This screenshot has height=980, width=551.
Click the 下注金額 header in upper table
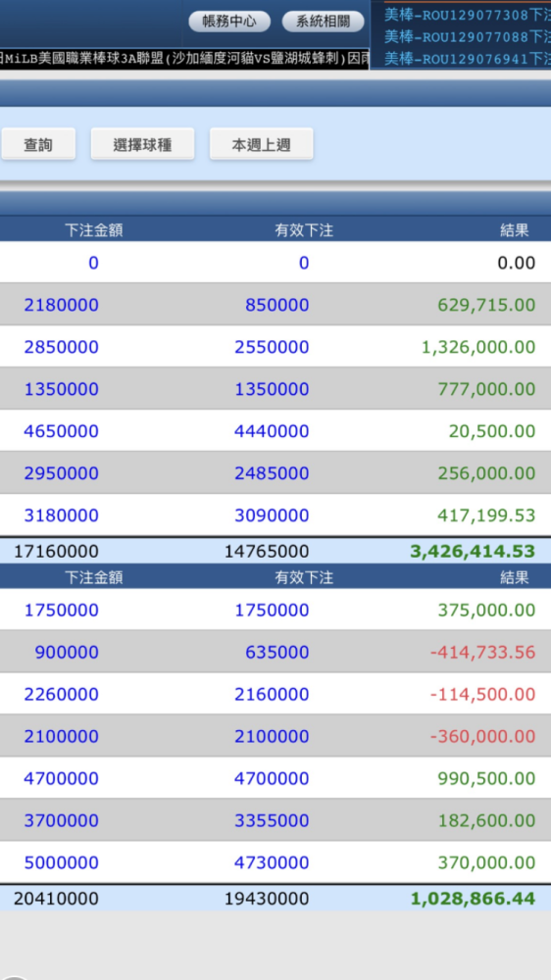coord(94,230)
